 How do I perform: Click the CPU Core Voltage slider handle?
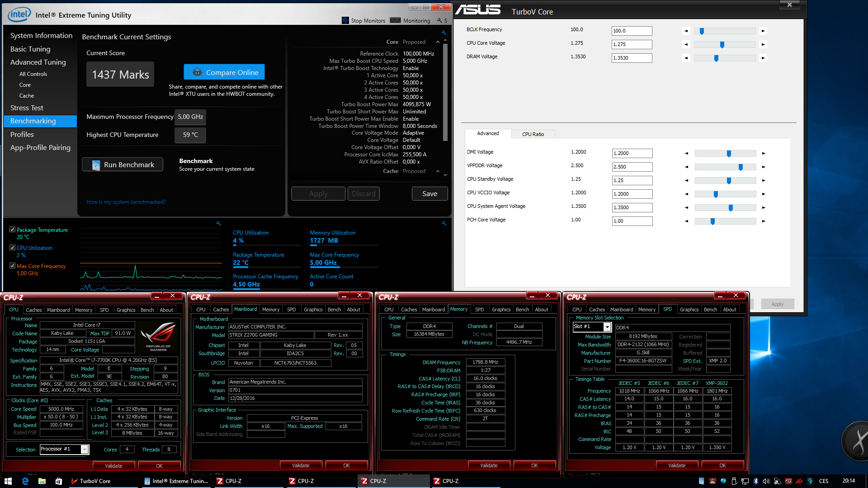(722, 45)
